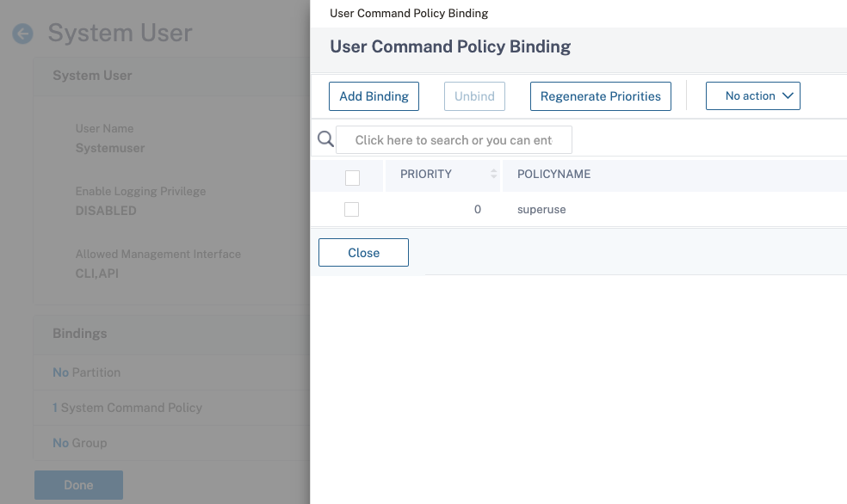Open the No action dropdown

(x=753, y=96)
